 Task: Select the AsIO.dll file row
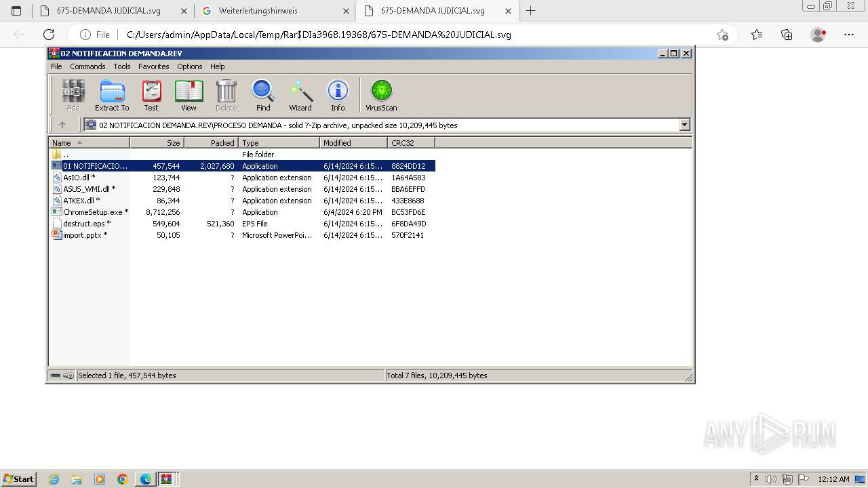242,178
